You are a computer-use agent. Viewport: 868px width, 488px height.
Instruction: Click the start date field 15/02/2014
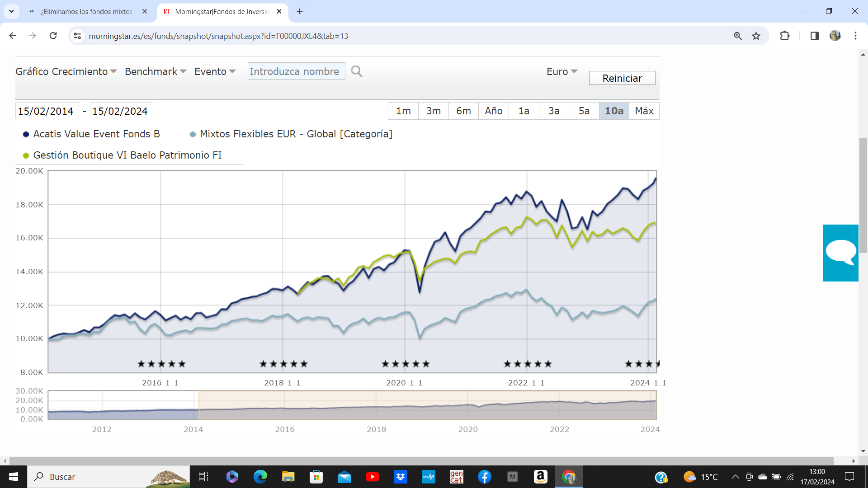point(47,111)
